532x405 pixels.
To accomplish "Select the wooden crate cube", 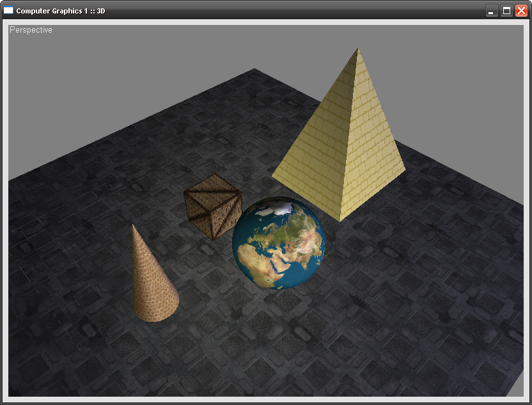I will pyautogui.click(x=213, y=207).
